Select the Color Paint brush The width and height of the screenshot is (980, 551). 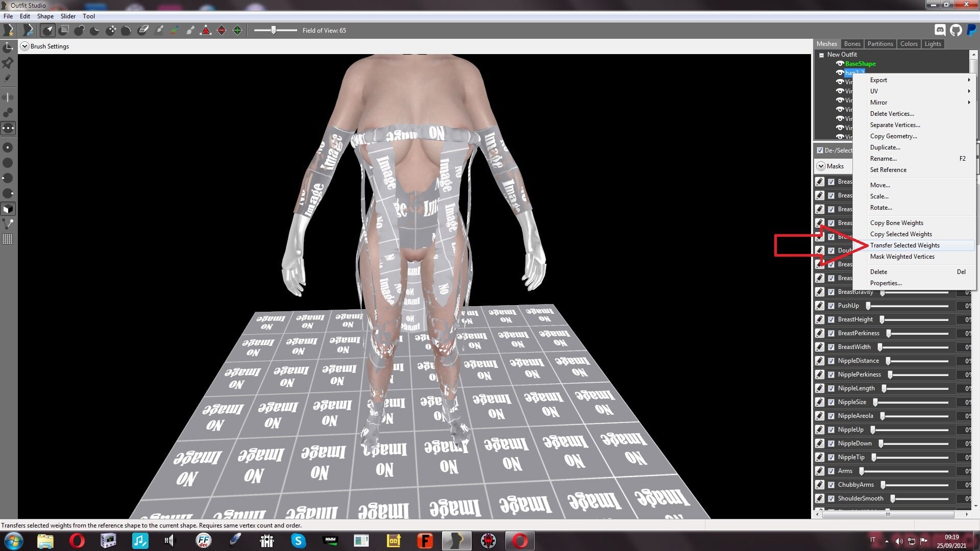(x=175, y=30)
